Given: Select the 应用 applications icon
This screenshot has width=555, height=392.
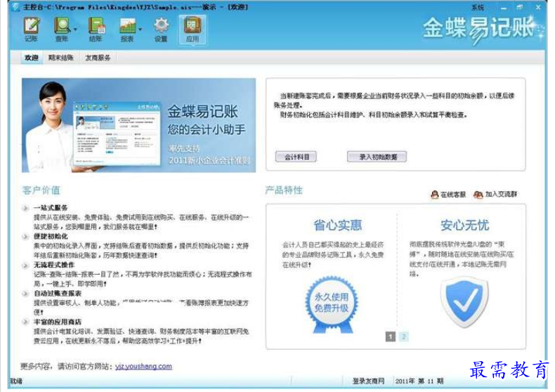Looking at the screenshot, I should tap(192, 30).
